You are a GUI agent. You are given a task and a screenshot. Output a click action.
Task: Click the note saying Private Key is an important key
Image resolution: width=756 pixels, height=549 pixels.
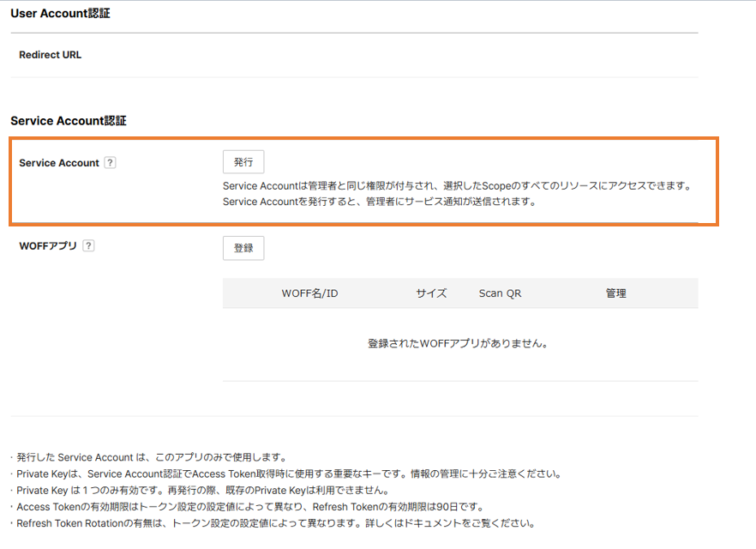point(288,474)
